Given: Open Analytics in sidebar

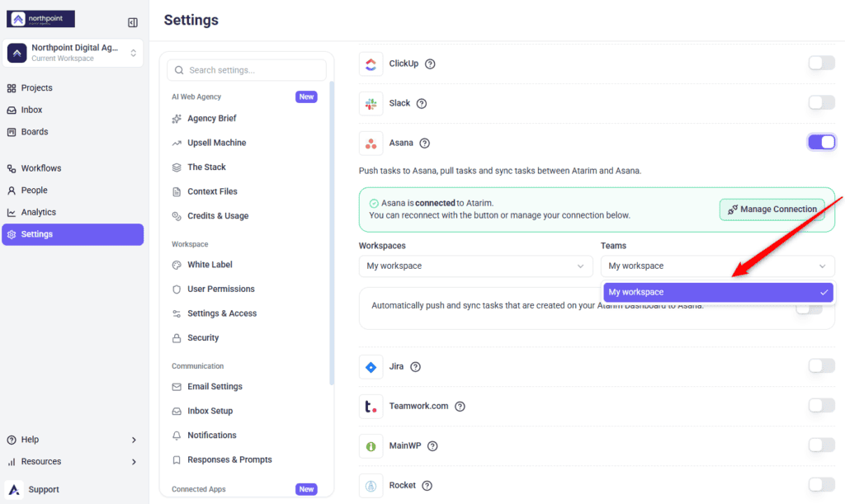Looking at the screenshot, I should (x=38, y=213).
